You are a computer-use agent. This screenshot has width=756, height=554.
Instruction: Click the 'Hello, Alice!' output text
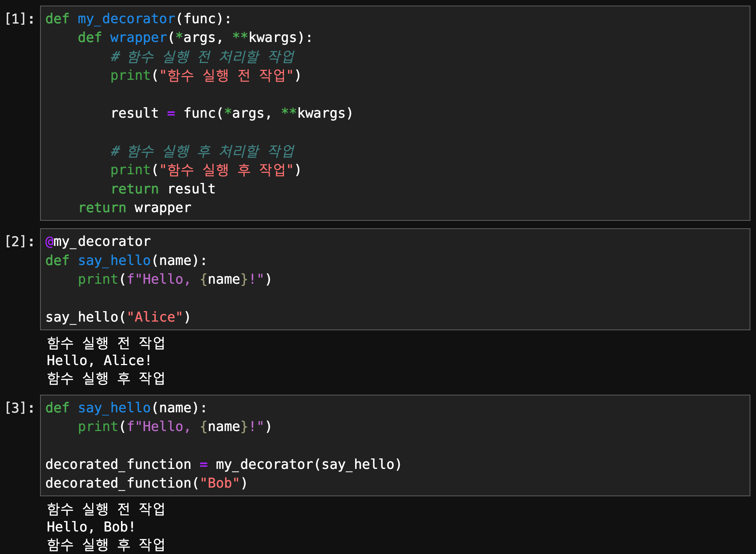point(99,361)
